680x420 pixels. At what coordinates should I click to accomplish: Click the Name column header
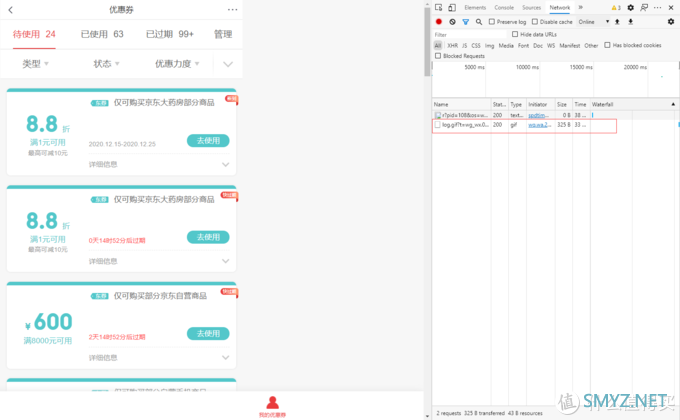point(462,104)
